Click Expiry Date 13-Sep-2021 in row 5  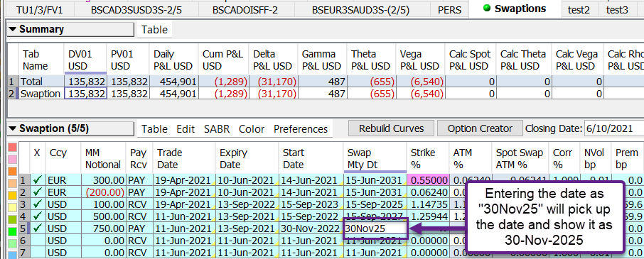pyautogui.click(x=247, y=228)
